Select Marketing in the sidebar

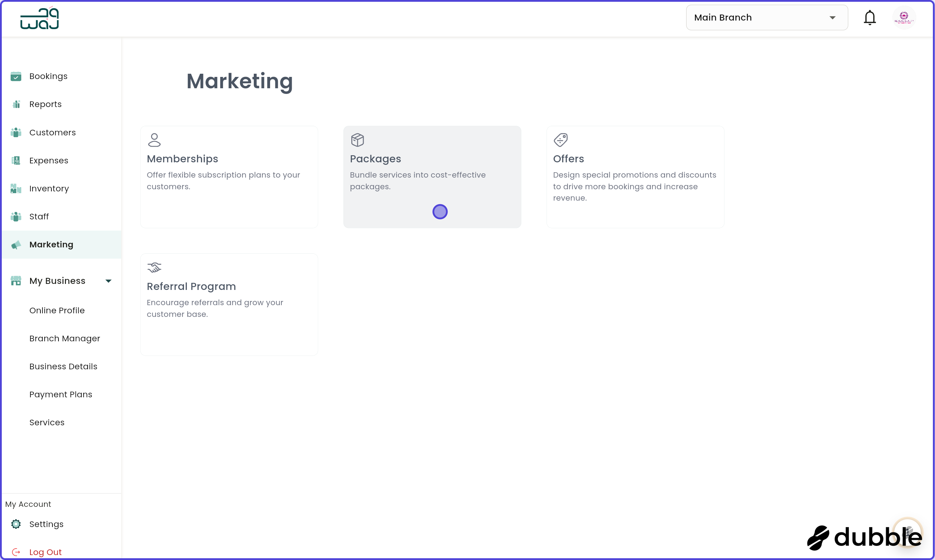click(51, 245)
